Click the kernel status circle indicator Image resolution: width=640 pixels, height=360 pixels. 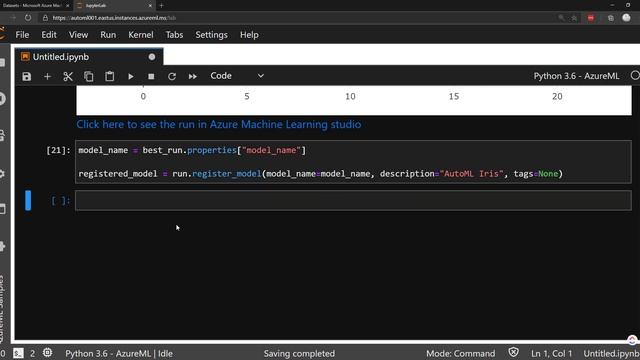coord(635,76)
